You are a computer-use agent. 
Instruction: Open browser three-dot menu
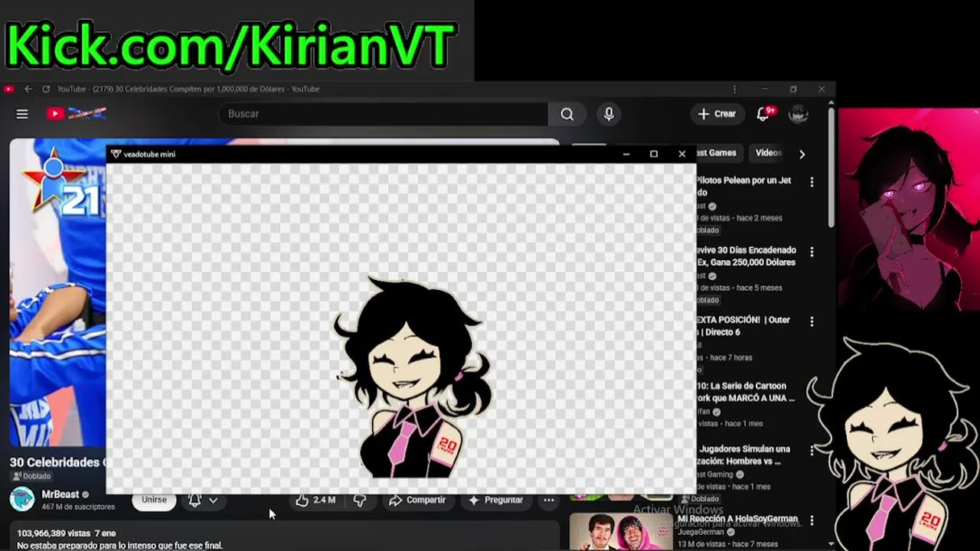pos(734,89)
